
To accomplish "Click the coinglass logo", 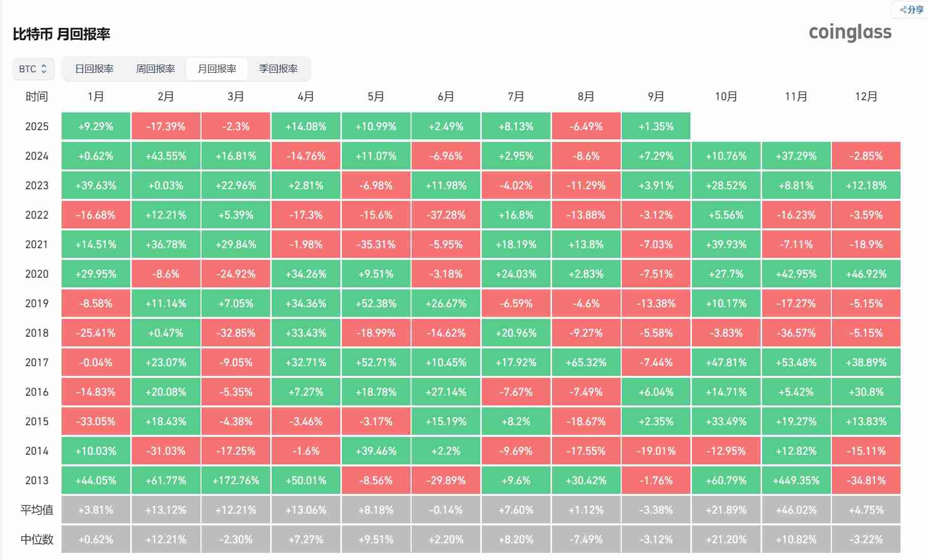I will point(850,32).
